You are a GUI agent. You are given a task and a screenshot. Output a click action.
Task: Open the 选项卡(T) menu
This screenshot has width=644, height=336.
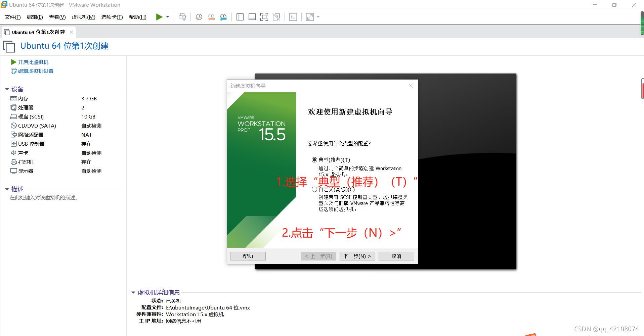(x=112, y=17)
